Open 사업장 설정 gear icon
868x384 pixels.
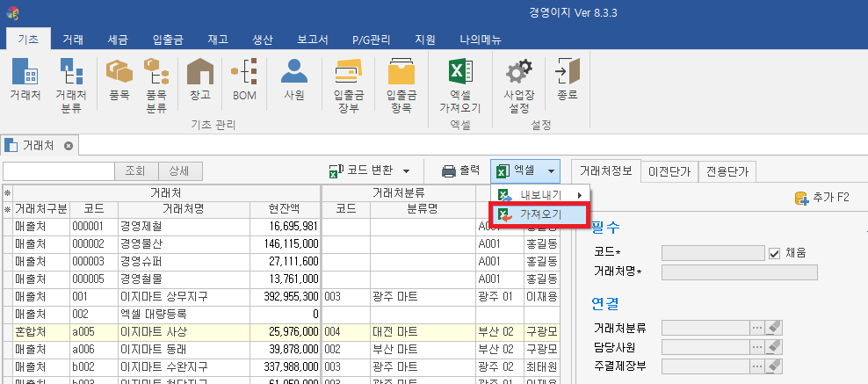pos(517,84)
